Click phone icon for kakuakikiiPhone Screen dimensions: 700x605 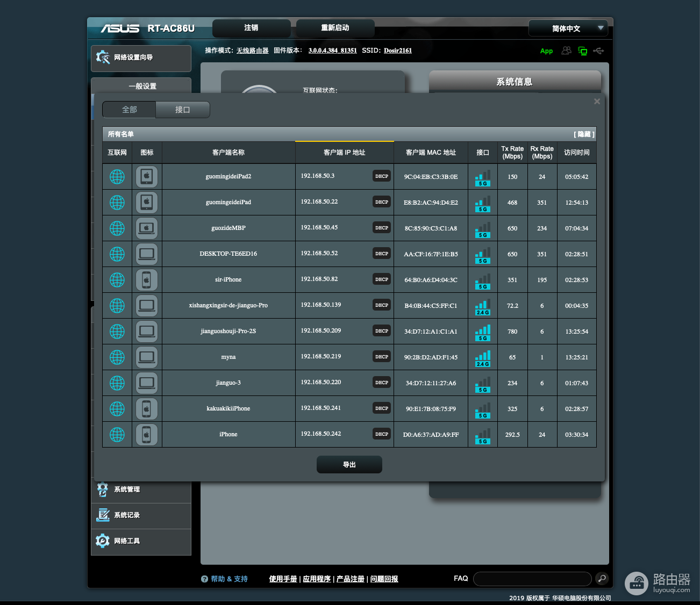[x=147, y=408]
